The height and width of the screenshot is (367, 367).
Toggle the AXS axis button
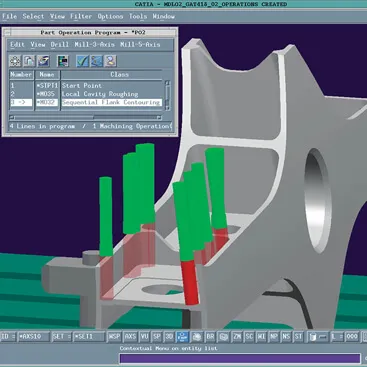point(130,337)
